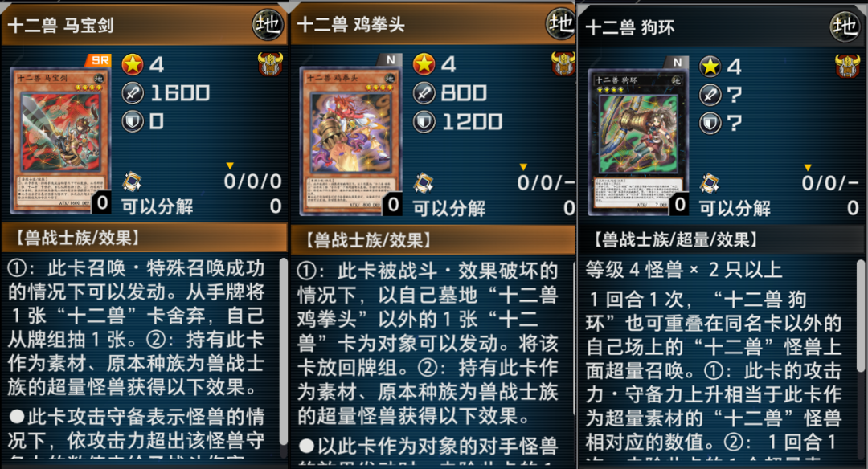Select 可以分解 label on 马宝剑 panel
Image resolution: width=868 pixels, height=469 pixels.
158,207
